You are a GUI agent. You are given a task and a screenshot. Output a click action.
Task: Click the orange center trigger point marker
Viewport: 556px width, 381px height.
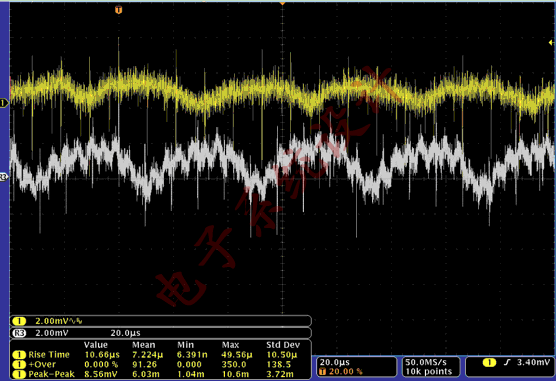283,3
